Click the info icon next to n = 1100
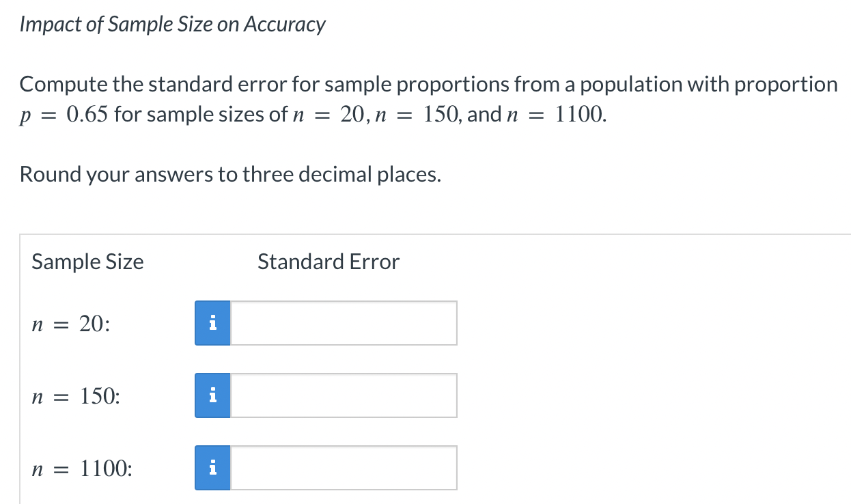 pyautogui.click(x=212, y=467)
